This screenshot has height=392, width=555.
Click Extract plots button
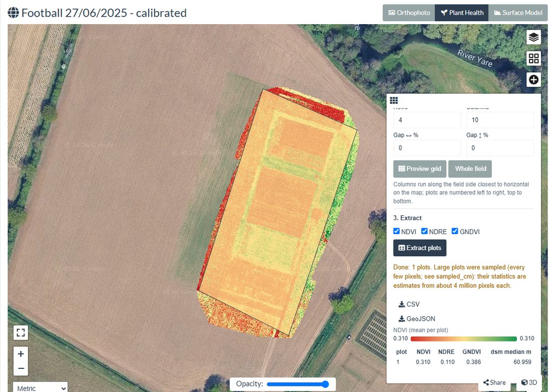click(x=420, y=248)
